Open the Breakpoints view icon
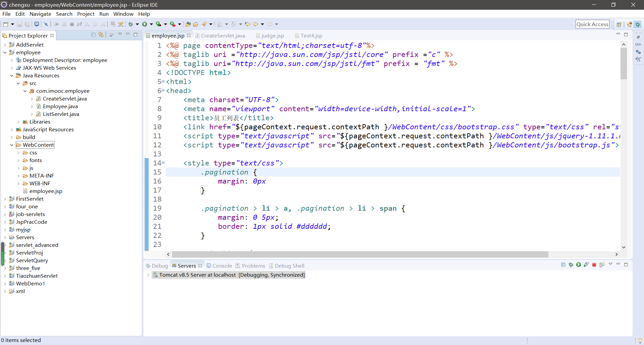Image resolution: width=644 pixels, height=345 pixels. [638, 52]
